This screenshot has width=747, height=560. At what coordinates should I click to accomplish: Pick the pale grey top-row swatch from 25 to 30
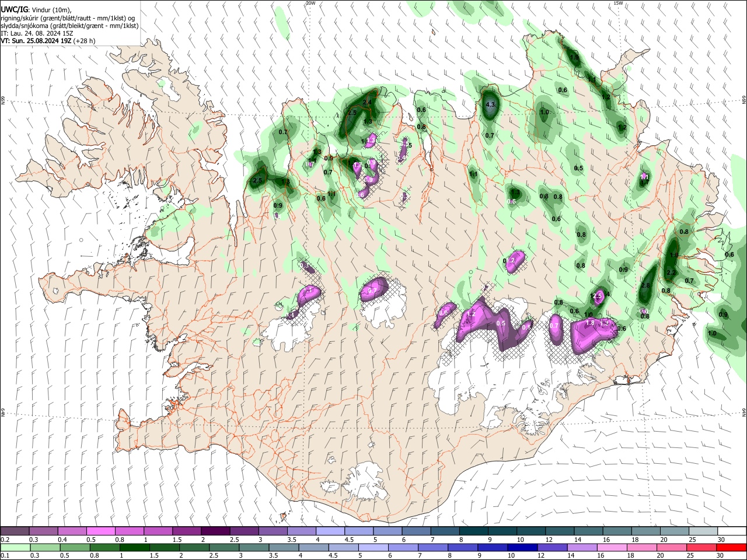coord(704,531)
